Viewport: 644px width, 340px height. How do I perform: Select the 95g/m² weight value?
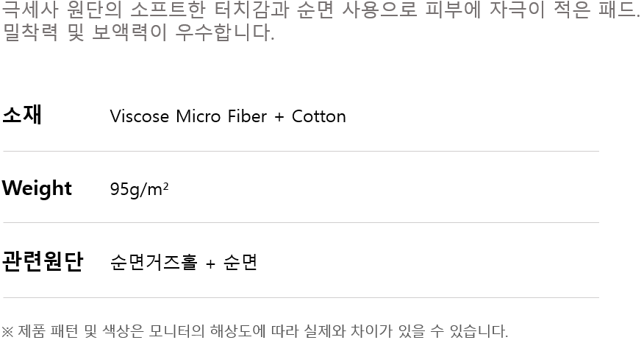[139, 189]
